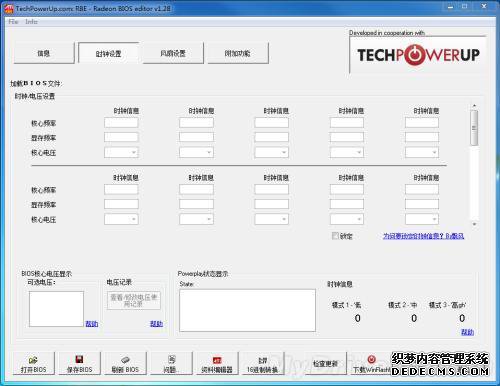The width and height of the screenshot is (500, 386).
Task: Switch to the 附加功能 tab
Action: (238, 53)
